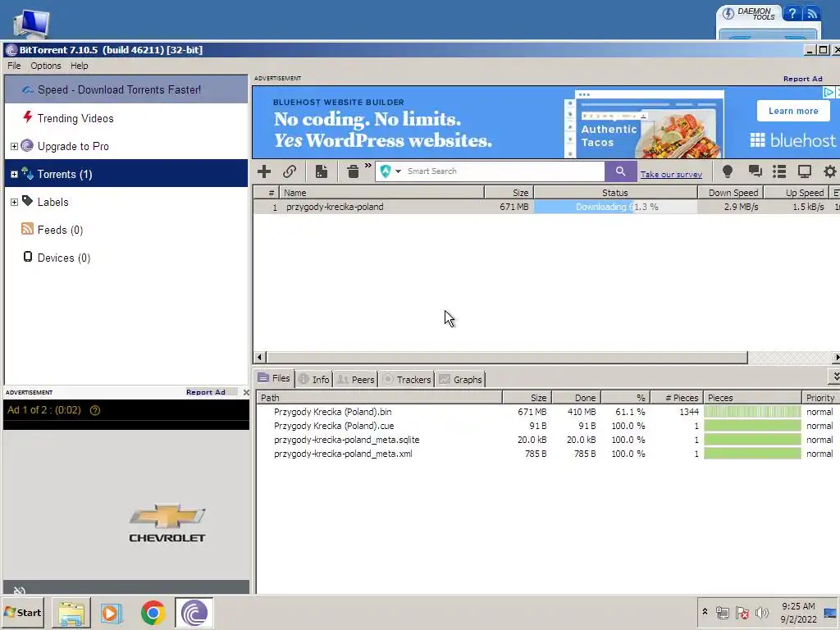Switch to the Info tab

314,379
